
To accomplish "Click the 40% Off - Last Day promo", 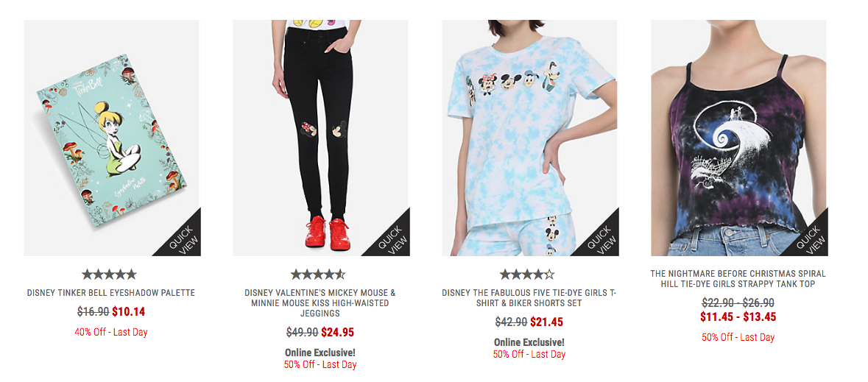I will point(111,332).
